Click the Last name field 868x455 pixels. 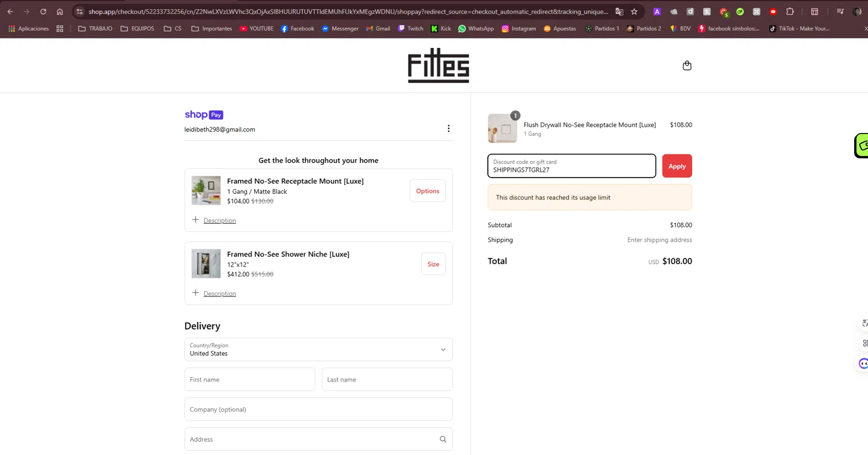387,379
